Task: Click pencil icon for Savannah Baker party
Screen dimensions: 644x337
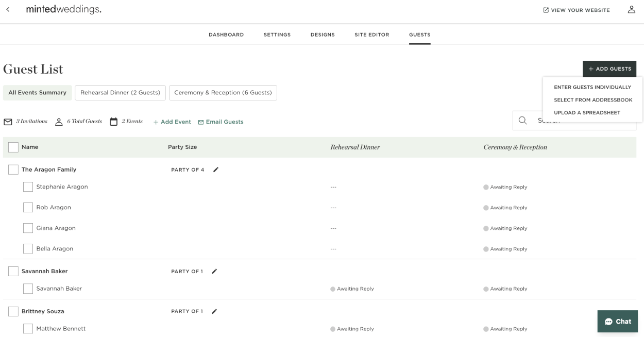Action: click(214, 272)
